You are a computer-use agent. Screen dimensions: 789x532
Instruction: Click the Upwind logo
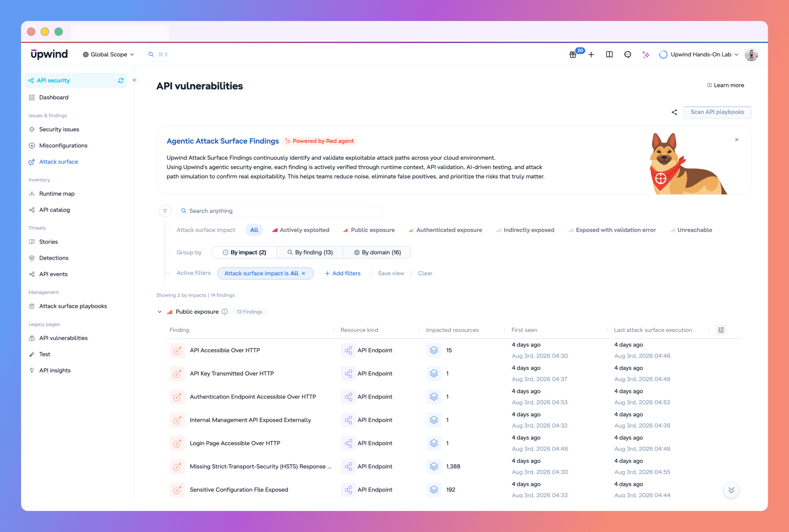(x=49, y=54)
